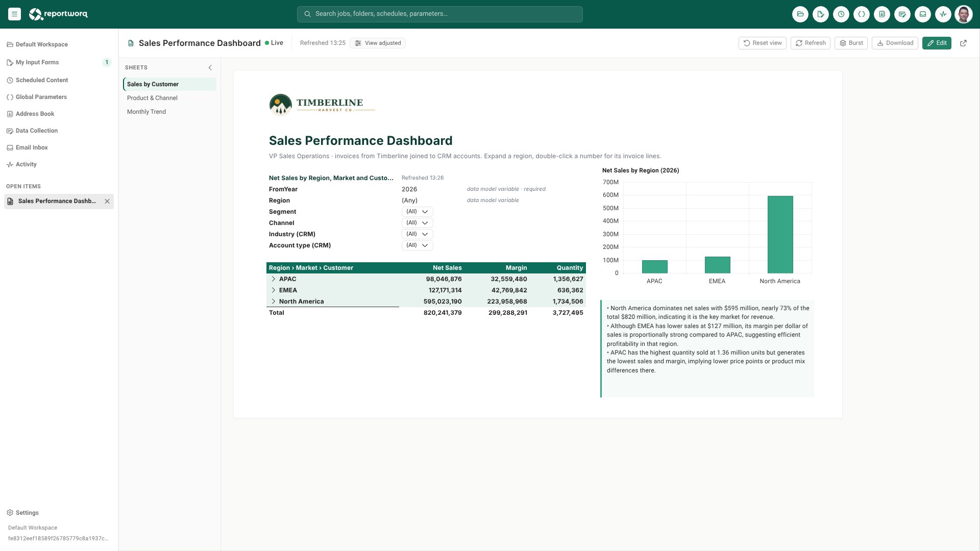Expand the EMEA region row
This screenshot has height=551, width=980.
click(274, 290)
